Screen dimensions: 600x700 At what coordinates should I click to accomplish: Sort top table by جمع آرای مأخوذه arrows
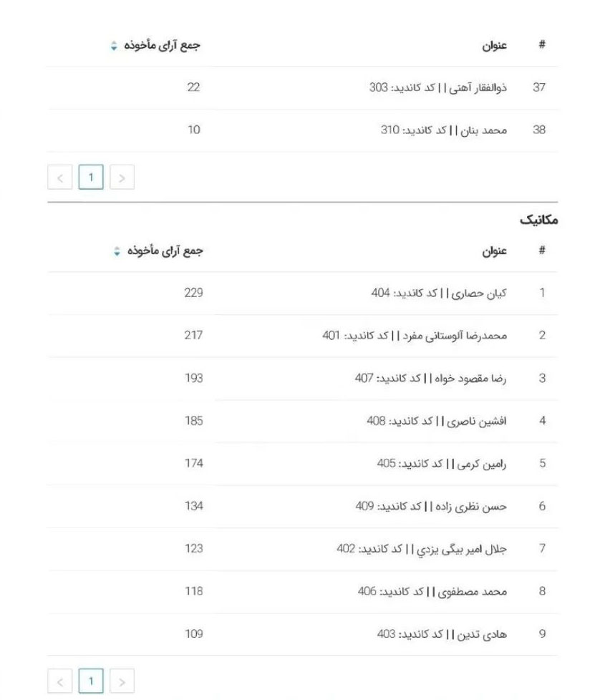[x=114, y=46]
